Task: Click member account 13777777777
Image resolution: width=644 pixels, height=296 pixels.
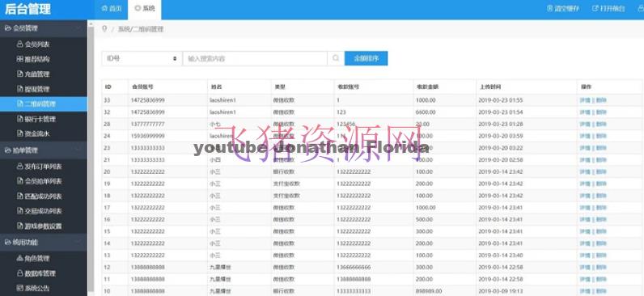Action: [x=148, y=124]
